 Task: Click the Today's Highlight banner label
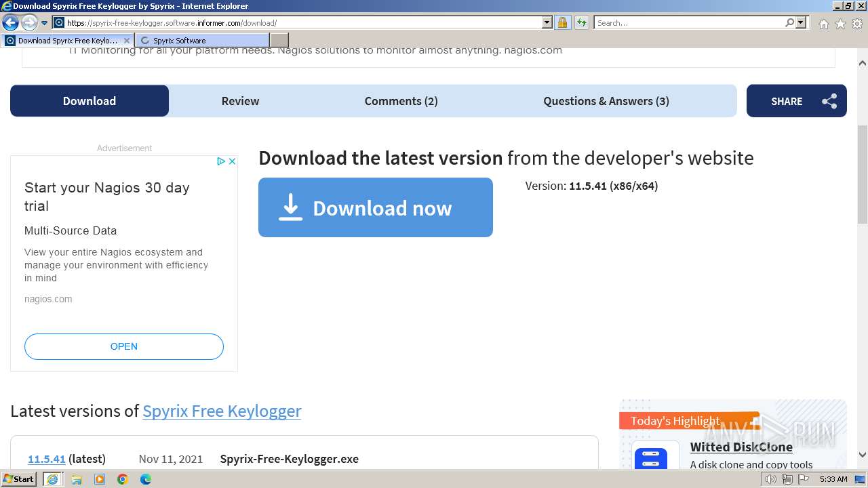tap(675, 421)
